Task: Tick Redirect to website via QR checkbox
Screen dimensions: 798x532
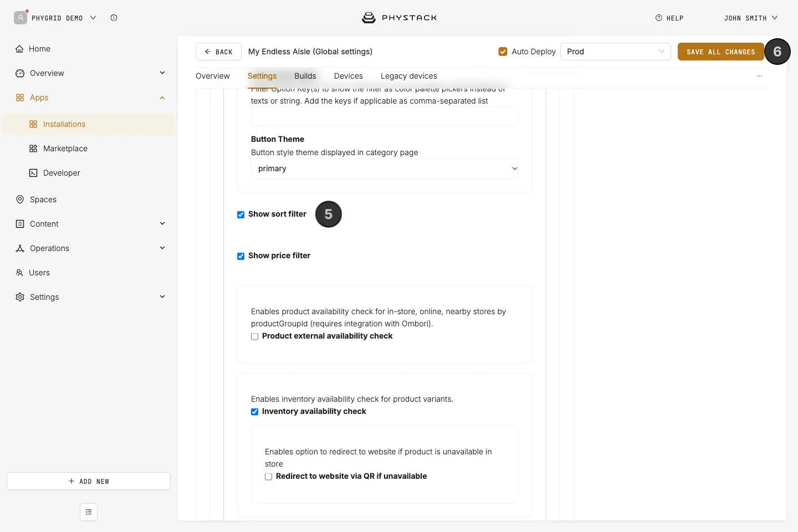Action: tap(269, 477)
